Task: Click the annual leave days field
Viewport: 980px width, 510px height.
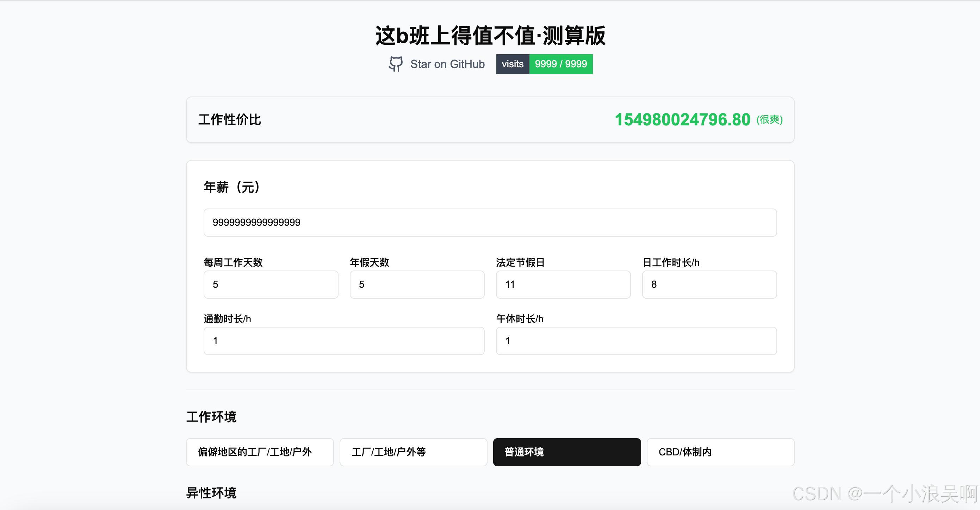Action: [417, 285]
